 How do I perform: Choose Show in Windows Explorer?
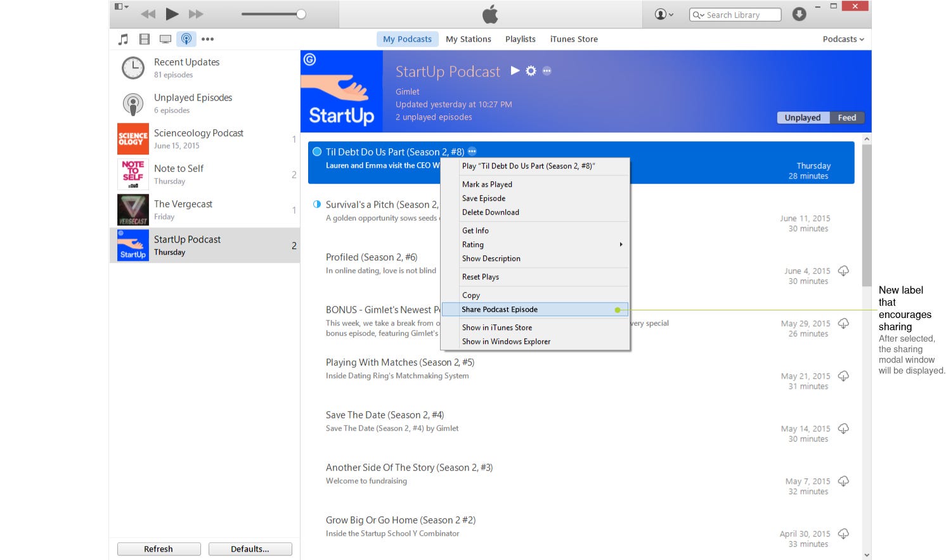tap(535, 341)
